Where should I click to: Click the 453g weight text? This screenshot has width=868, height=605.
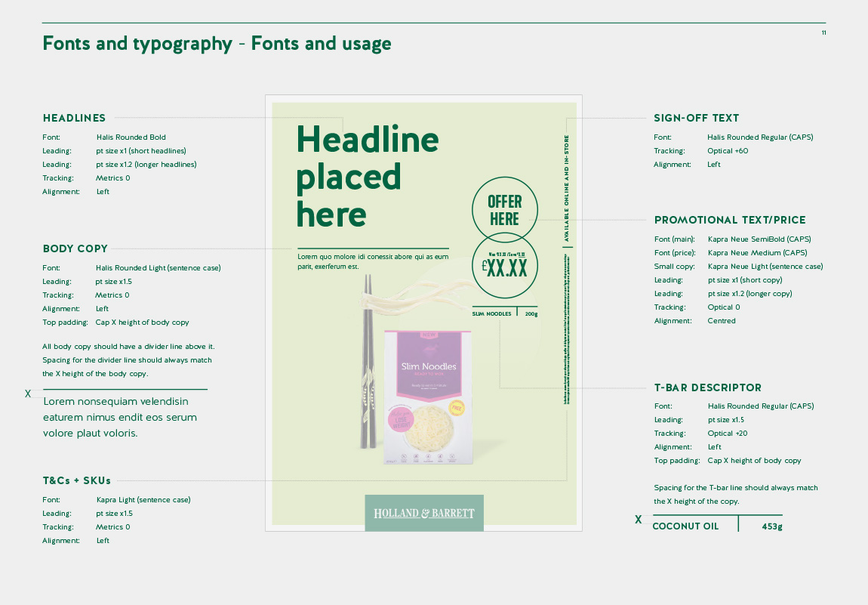[x=771, y=526]
